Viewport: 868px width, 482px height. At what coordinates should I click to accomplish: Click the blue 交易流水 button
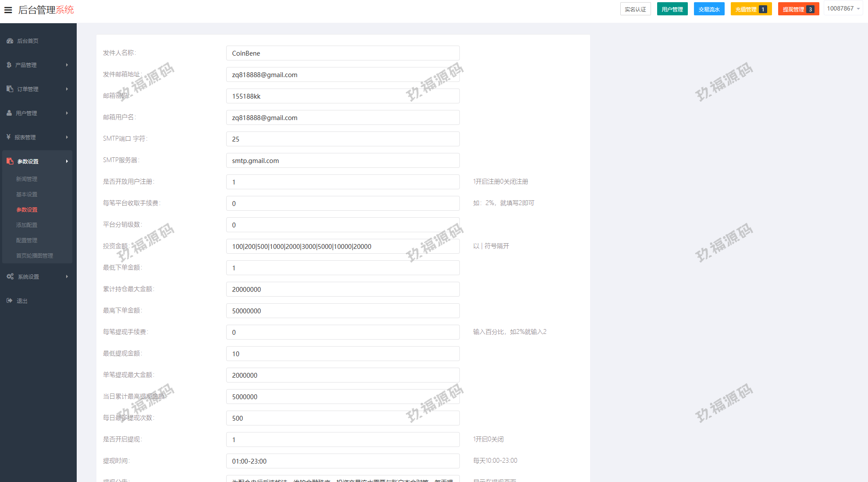tap(709, 9)
